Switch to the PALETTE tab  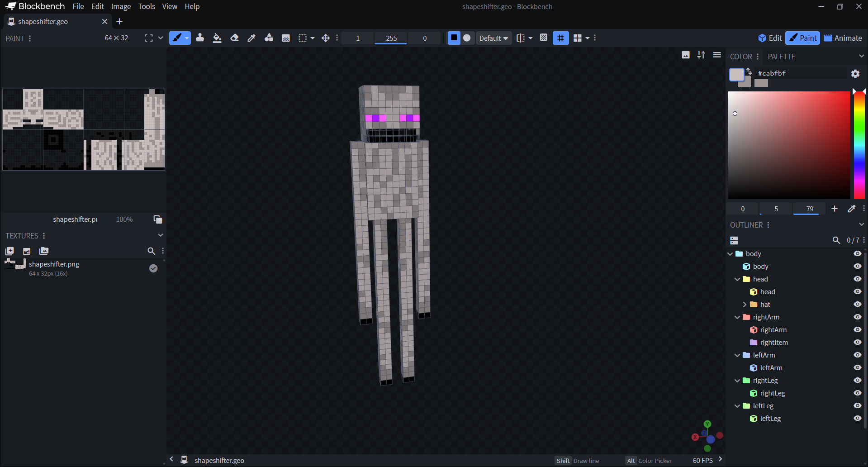tap(781, 57)
